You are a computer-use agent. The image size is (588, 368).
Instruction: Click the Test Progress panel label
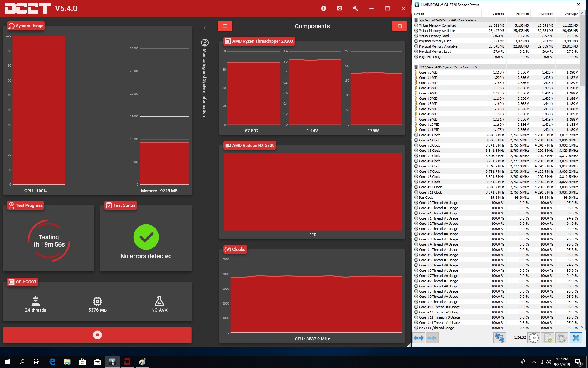click(26, 205)
